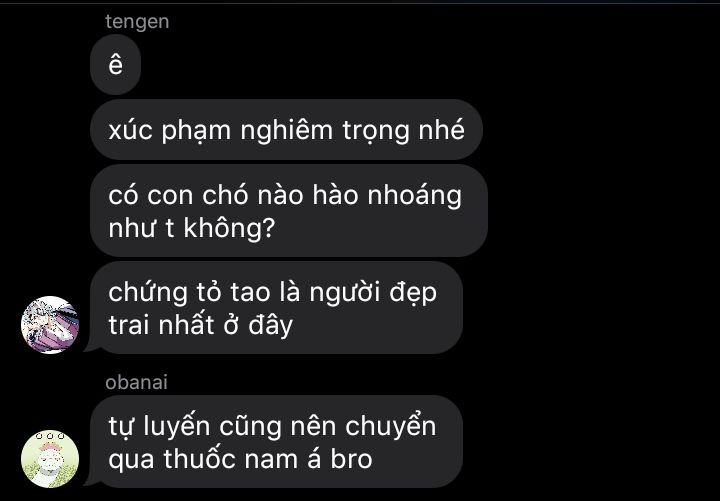720x501 pixels.
Task: Open obanai's round profile avatar
Action: click(x=50, y=459)
